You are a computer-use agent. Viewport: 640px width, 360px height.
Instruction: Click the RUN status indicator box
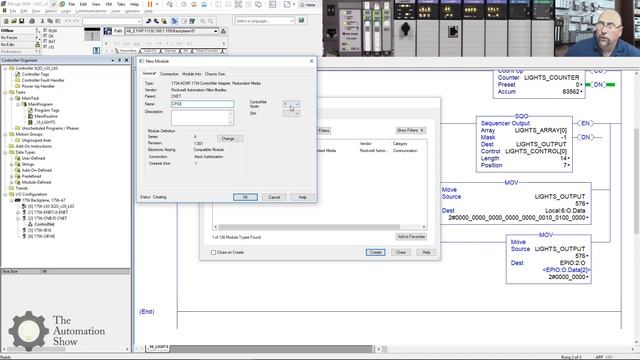tap(45, 31)
